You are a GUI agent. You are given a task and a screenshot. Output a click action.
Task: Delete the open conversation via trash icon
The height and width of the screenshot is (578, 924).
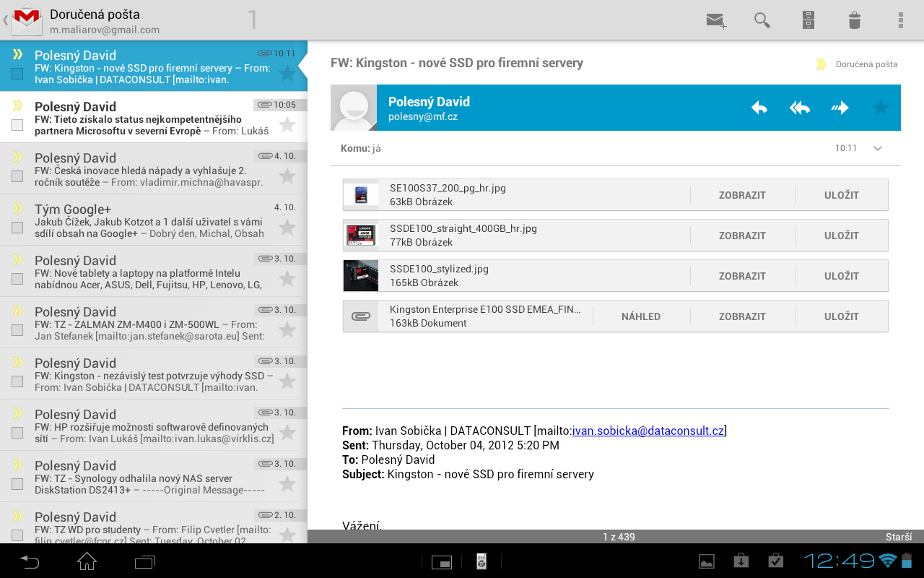[854, 20]
